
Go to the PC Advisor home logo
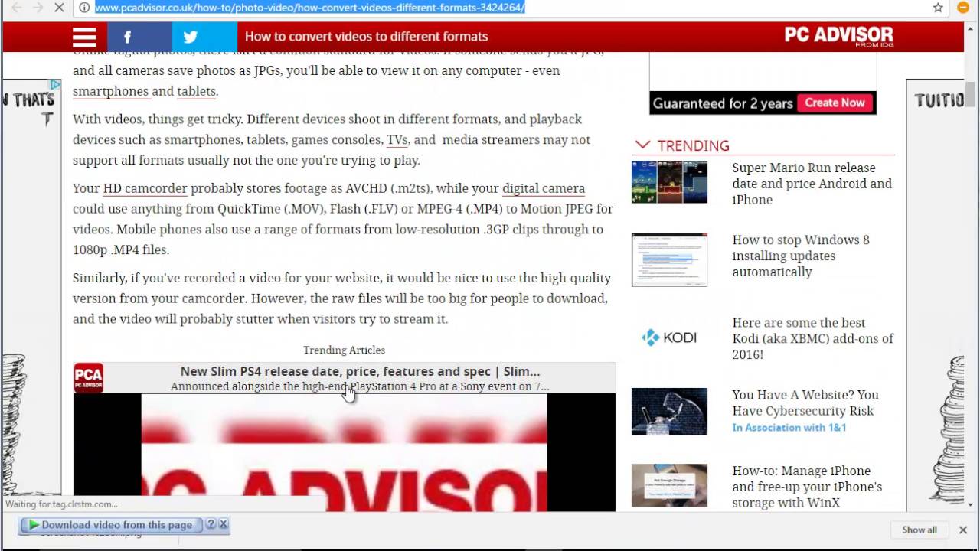click(838, 36)
